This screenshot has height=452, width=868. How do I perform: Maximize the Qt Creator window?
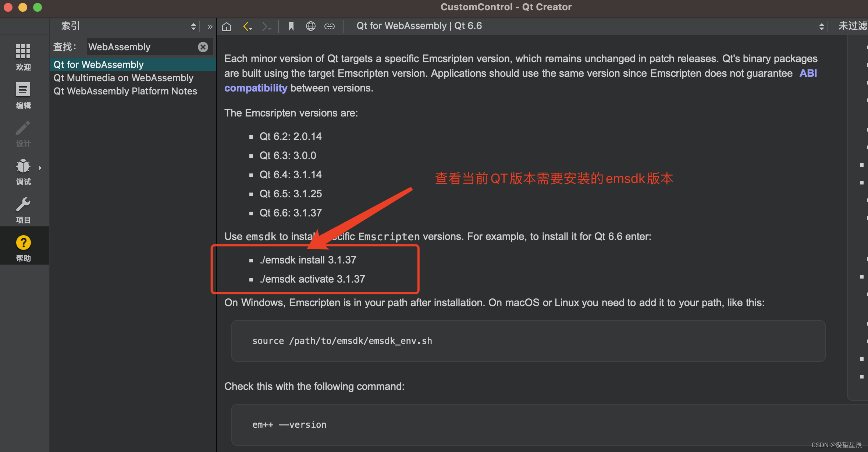pos(38,7)
